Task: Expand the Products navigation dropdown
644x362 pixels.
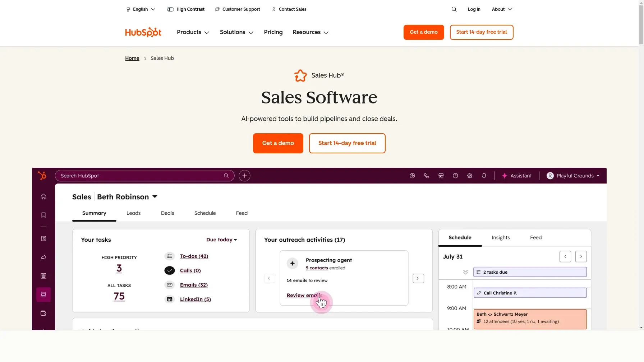Action: [193, 32]
